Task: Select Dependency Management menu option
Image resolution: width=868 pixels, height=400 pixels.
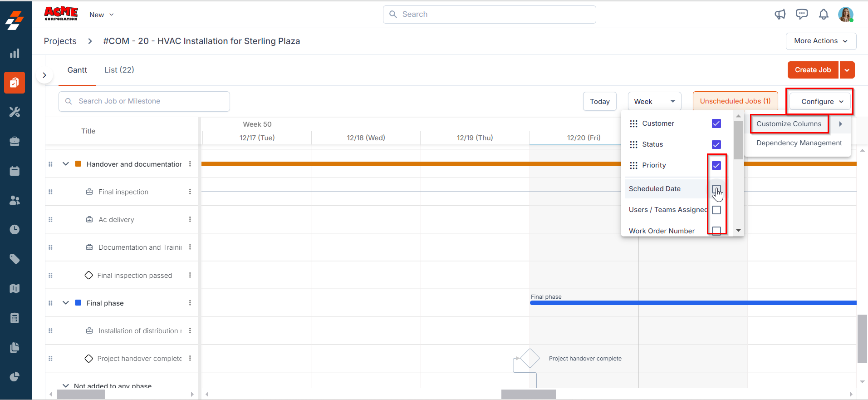Action: [x=799, y=143]
